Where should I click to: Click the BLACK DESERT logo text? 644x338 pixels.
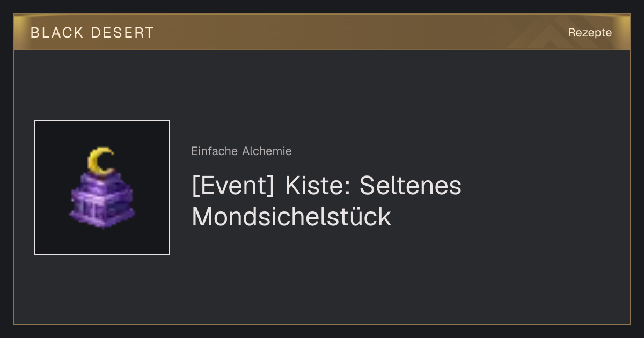(92, 33)
